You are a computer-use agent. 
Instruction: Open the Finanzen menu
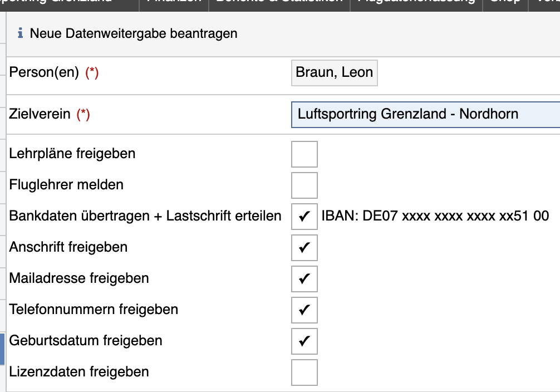tap(174, 2)
